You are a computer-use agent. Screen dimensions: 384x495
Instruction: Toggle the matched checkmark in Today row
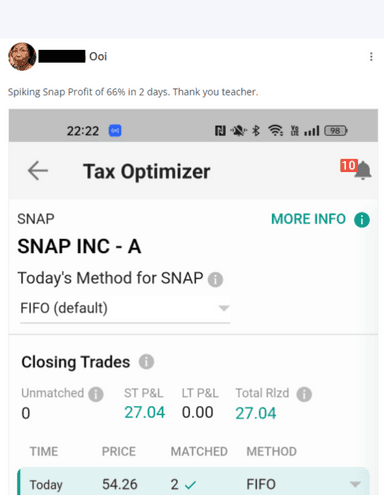(190, 485)
